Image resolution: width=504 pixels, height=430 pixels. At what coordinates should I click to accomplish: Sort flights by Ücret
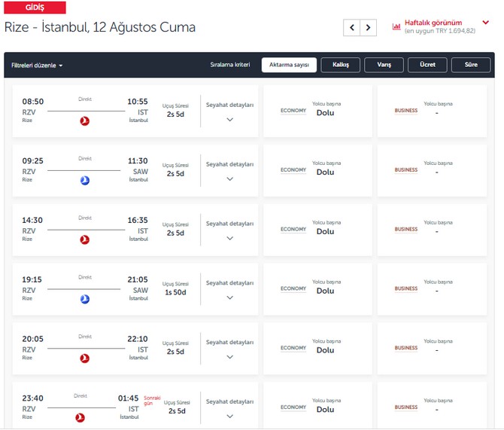[427, 65]
